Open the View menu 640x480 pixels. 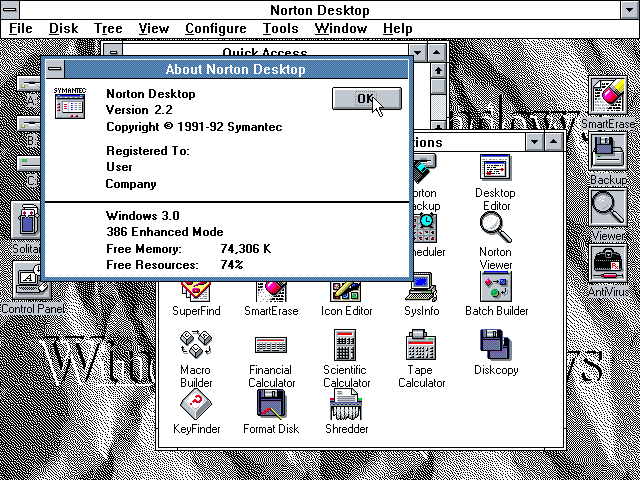[x=153, y=29]
